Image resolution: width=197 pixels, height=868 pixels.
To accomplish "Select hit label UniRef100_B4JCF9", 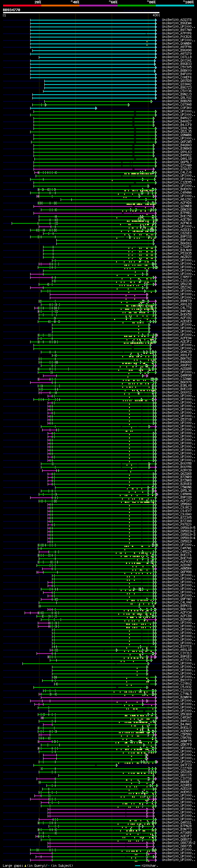I will [x=177, y=125].
